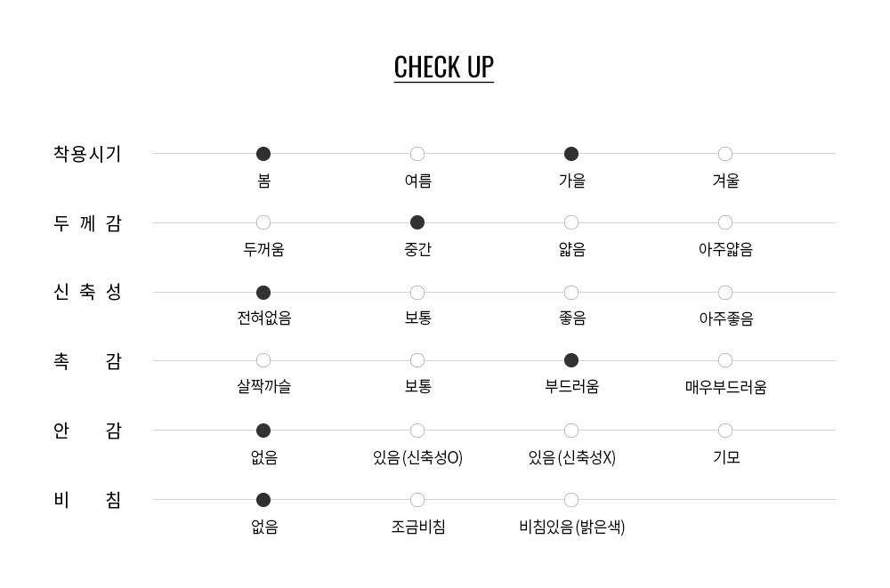The image size is (890, 588).
Task: Select the 조금비침 sheerness circle
Action: 417,500
